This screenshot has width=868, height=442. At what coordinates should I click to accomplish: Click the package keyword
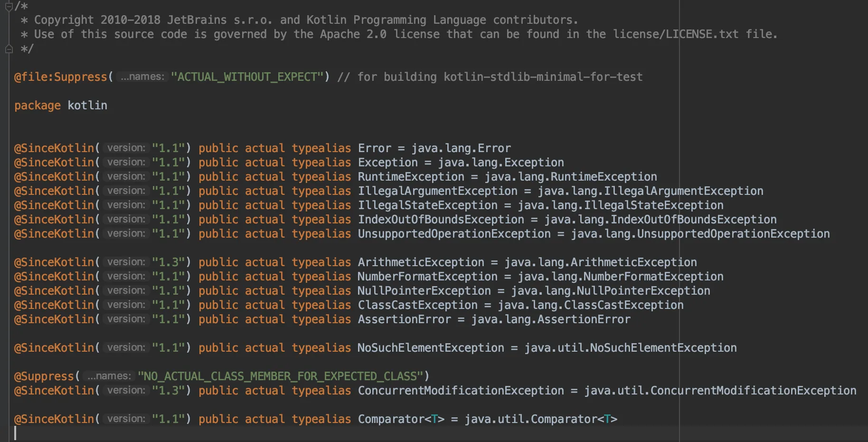tap(38, 106)
